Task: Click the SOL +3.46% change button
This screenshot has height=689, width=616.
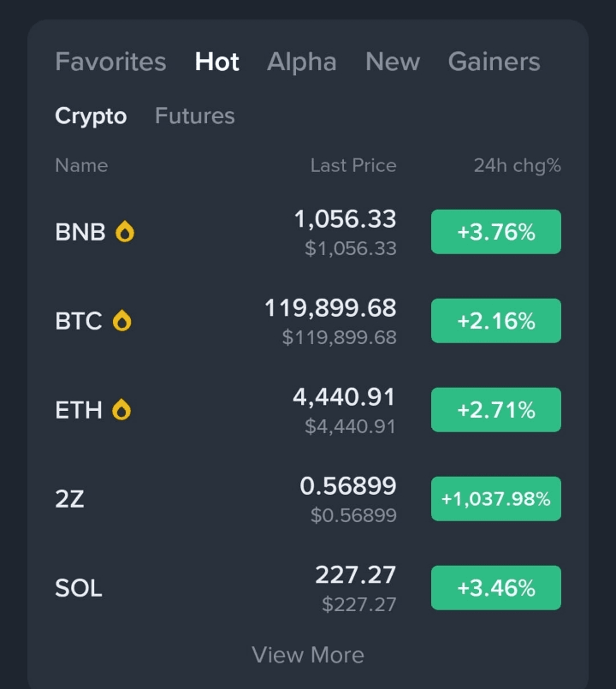Action: point(496,588)
